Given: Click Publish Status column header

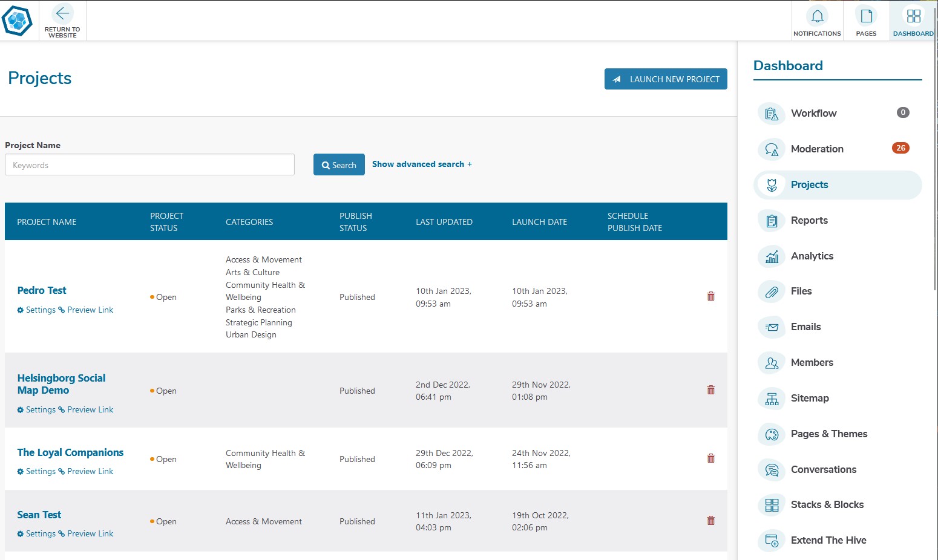Looking at the screenshot, I should tap(356, 222).
